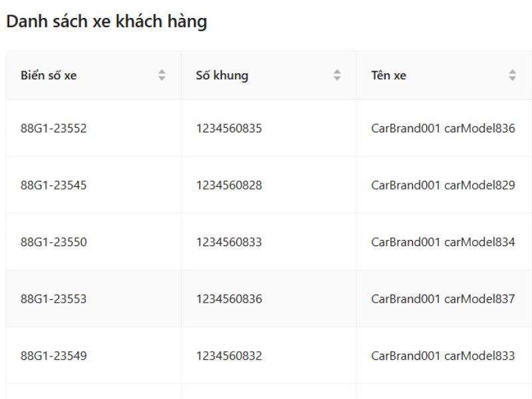
Task: Sort table by Tên xe header
Action: point(389,76)
